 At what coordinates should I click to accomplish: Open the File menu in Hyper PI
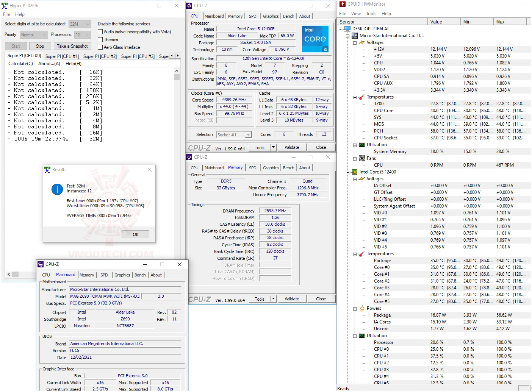(6, 14)
